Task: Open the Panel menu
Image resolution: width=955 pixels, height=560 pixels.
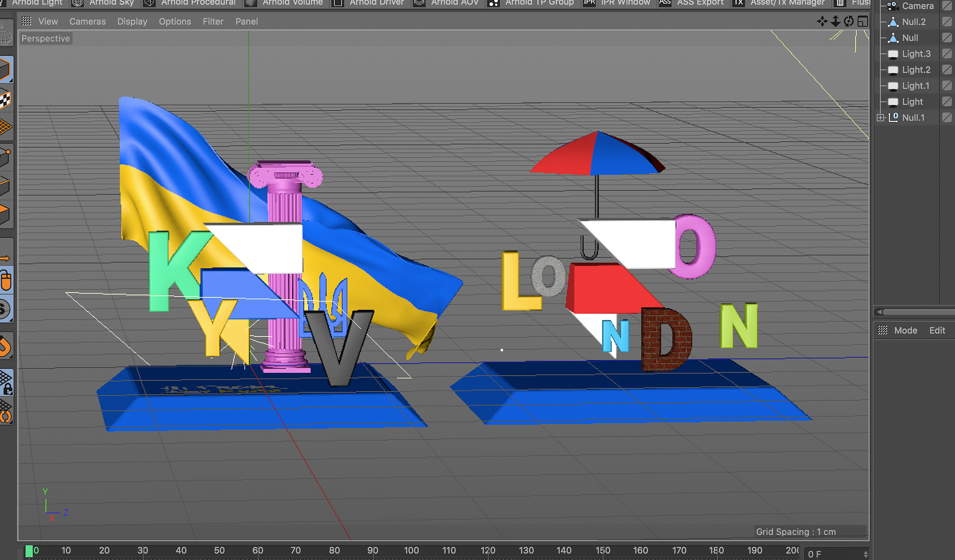Action: [246, 21]
